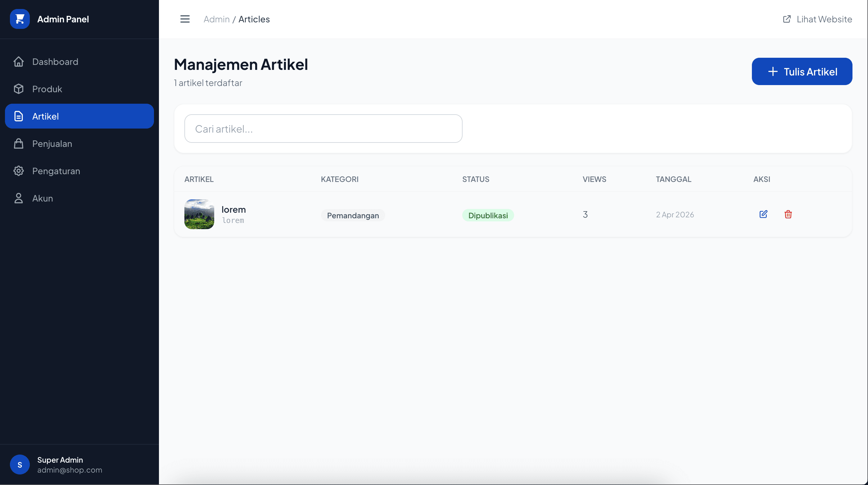Click the Produk box icon
This screenshot has height=485, width=868.
click(19, 89)
